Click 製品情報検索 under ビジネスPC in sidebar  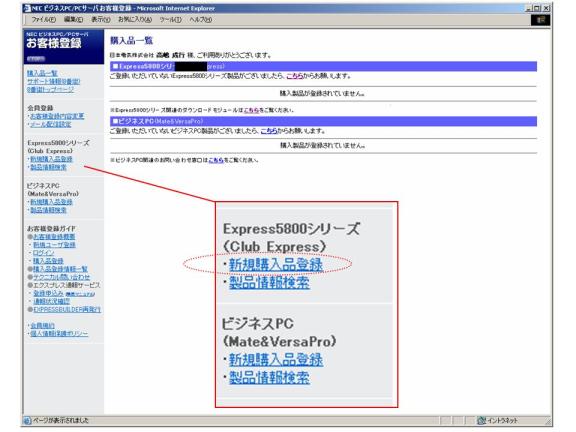tap(48, 210)
